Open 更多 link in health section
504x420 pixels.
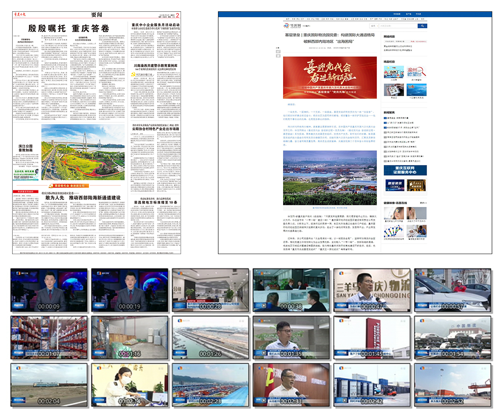(423, 202)
